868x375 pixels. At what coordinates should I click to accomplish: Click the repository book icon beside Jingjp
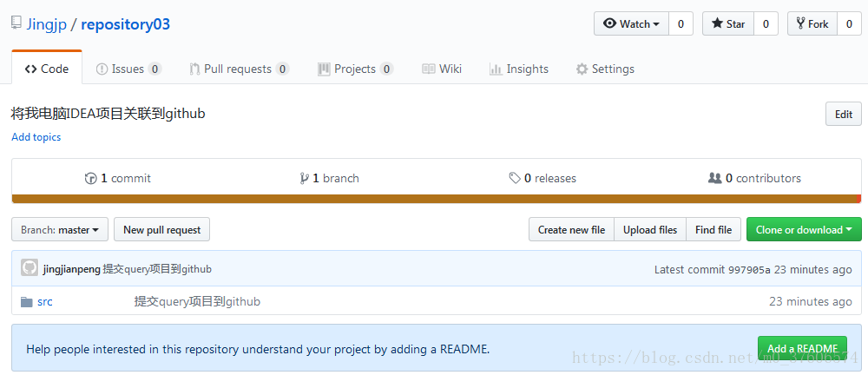(16, 23)
